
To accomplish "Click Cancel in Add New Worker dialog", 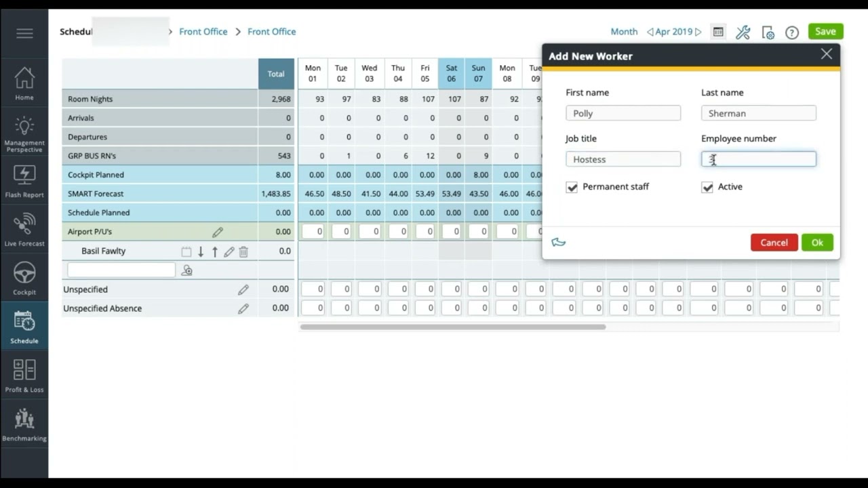I will point(774,243).
